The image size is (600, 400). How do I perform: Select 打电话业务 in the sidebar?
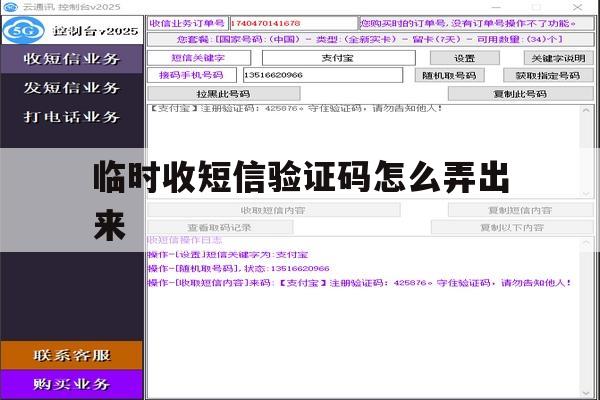click(72, 117)
